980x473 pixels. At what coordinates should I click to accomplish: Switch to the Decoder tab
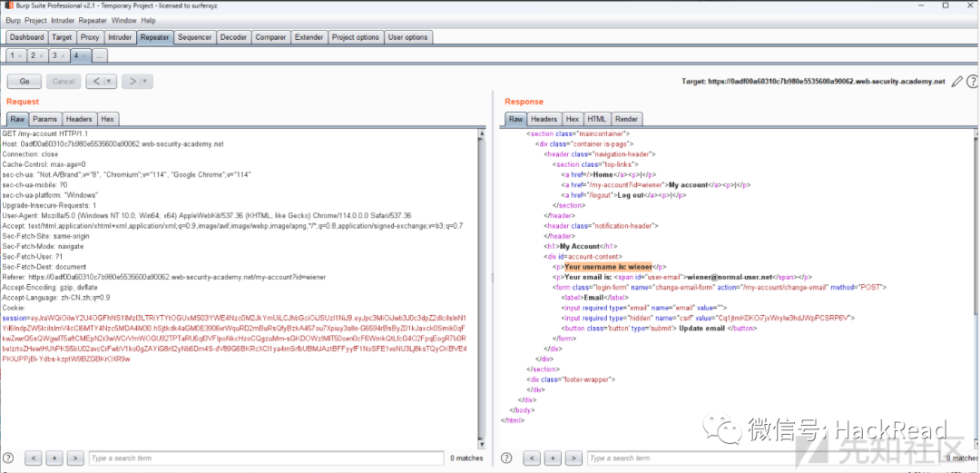[x=234, y=37]
